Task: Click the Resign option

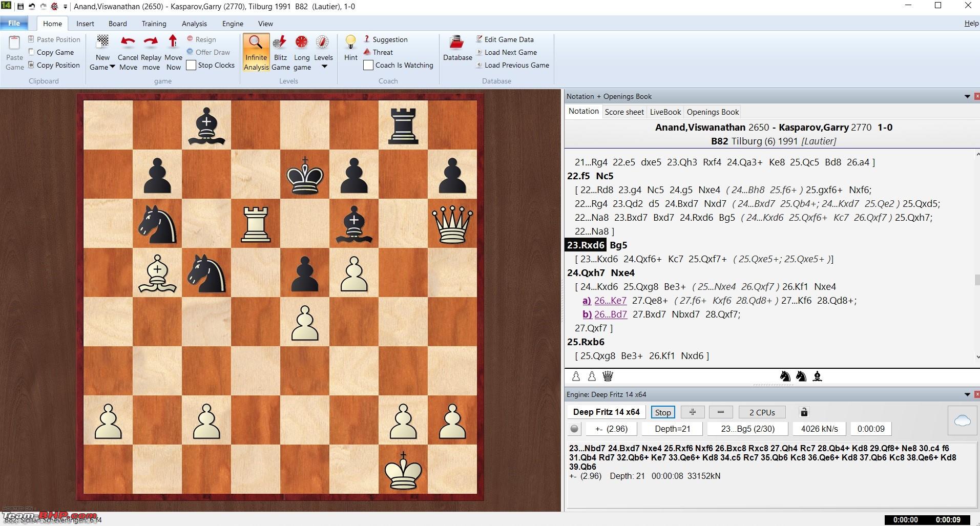Action: click(x=201, y=39)
